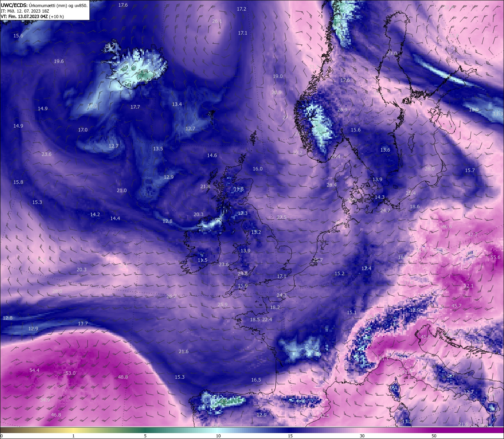
Task: Click the 13.6 value over Sweden
Action: pyautogui.click(x=385, y=150)
